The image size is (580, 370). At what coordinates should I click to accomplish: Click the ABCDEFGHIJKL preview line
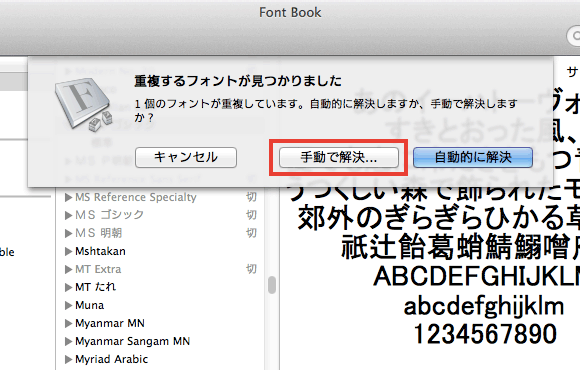click(x=477, y=277)
